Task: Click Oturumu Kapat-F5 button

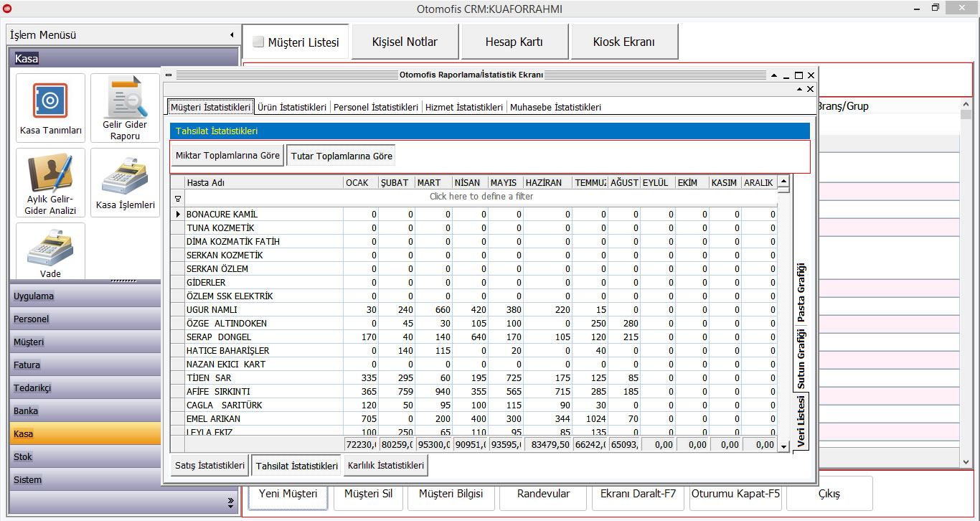Action: click(x=735, y=494)
